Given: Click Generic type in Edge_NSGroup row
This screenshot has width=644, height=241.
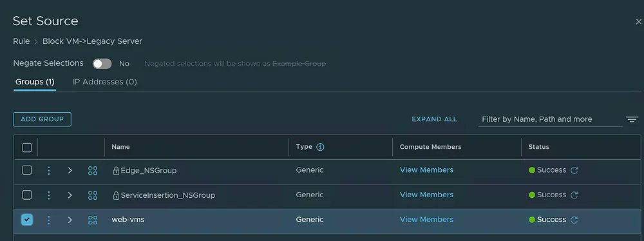Looking at the screenshot, I should coord(310,170).
